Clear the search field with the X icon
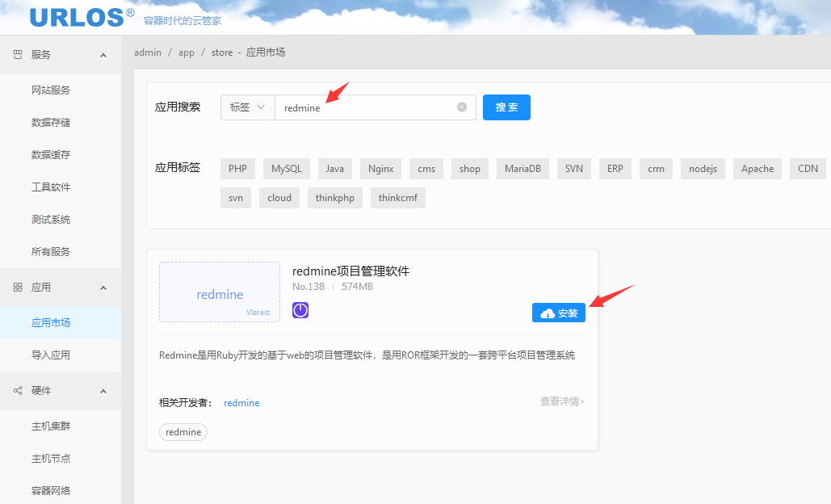Screen dimensions: 831x504 (x=462, y=107)
